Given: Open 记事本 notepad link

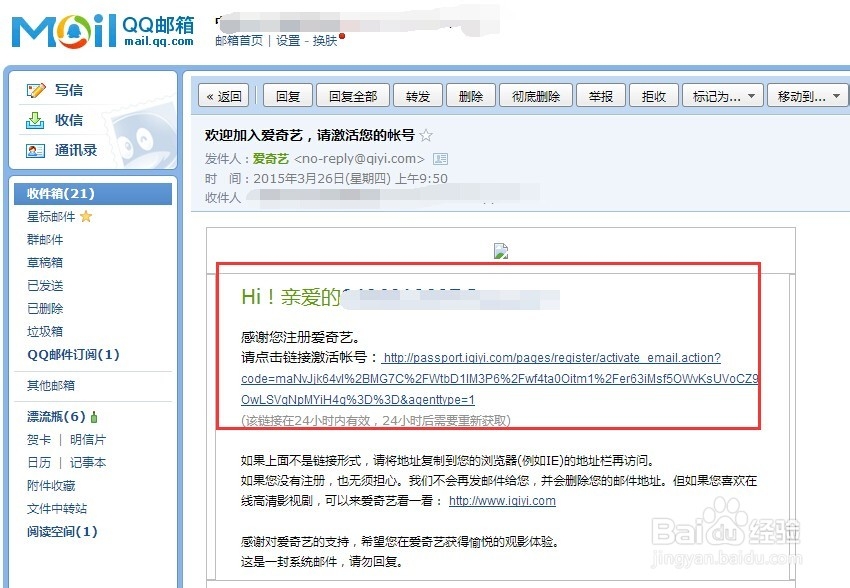Looking at the screenshot, I should pyautogui.click(x=88, y=462).
